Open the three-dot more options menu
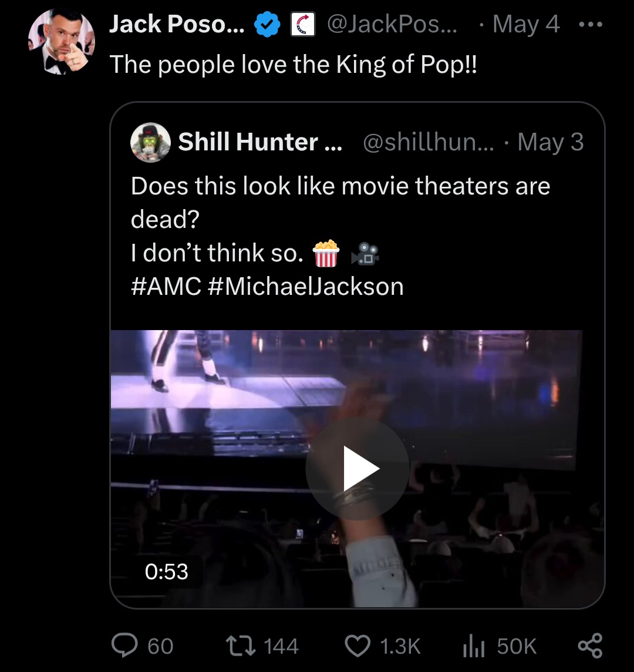The image size is (634, 672). [x=591, y=25]
